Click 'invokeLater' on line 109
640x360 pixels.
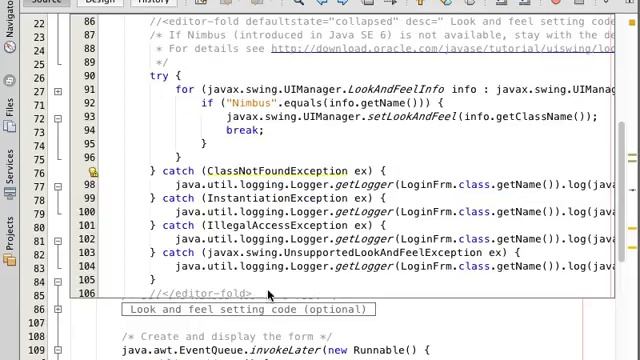pos(285,350)
